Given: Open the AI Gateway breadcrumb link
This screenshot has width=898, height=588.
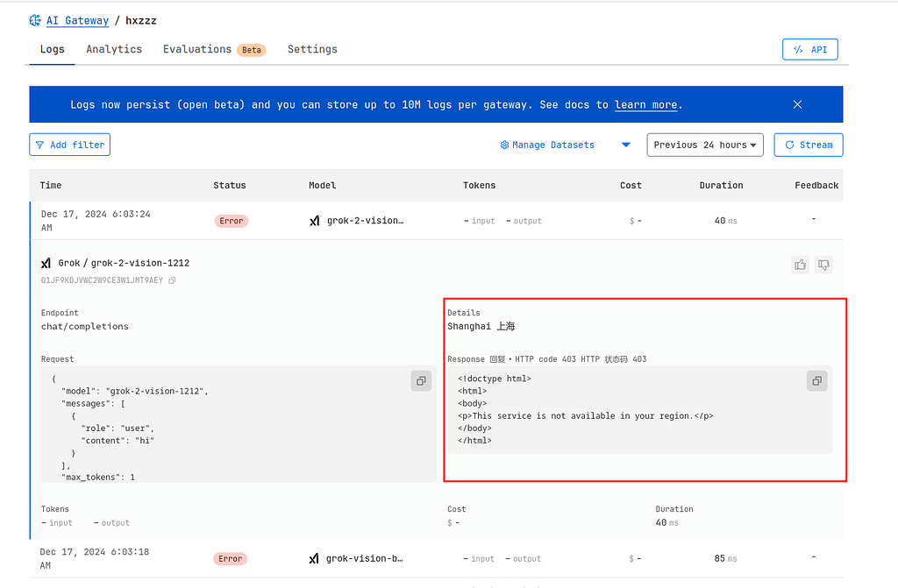Looking at the screenshot, I should point(77,21).
